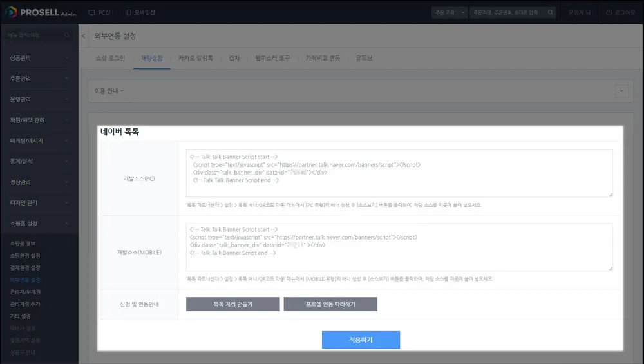Screen dimensions: 644x364
Task: Click the resize handle of the PC textarea
Action: 611,195
